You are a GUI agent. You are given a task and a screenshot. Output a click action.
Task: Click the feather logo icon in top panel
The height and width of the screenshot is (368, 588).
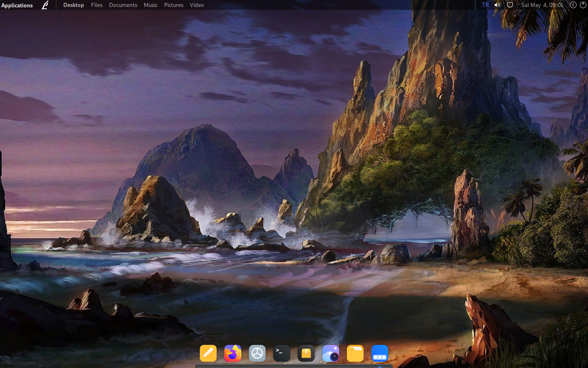(45, 5)
